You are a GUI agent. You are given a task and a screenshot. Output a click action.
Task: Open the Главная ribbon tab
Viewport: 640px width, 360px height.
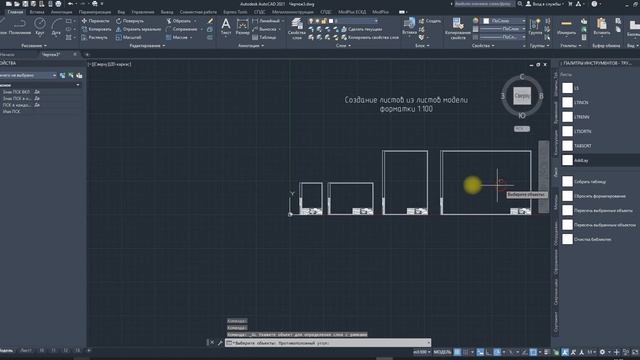click(x=16, y=12)
